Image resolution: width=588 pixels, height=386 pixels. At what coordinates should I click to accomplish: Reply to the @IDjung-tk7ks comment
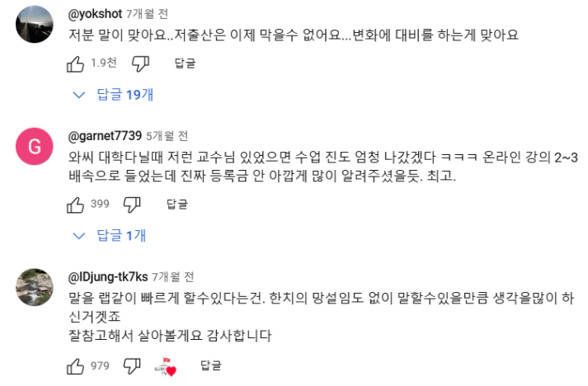[x=210, y=365]
